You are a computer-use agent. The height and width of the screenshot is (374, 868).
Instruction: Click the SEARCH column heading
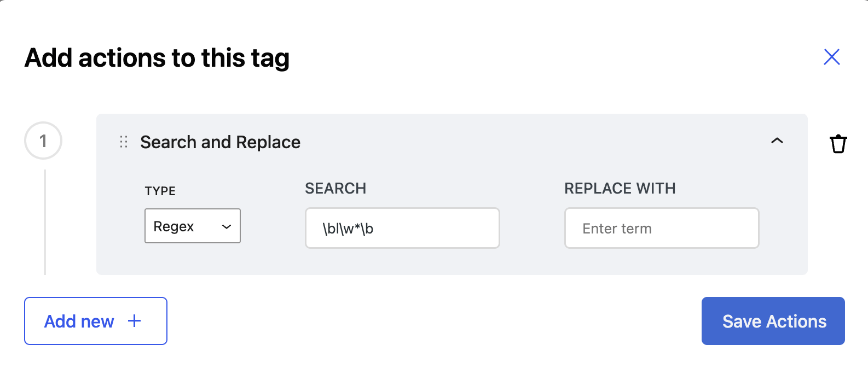(335, 188)
